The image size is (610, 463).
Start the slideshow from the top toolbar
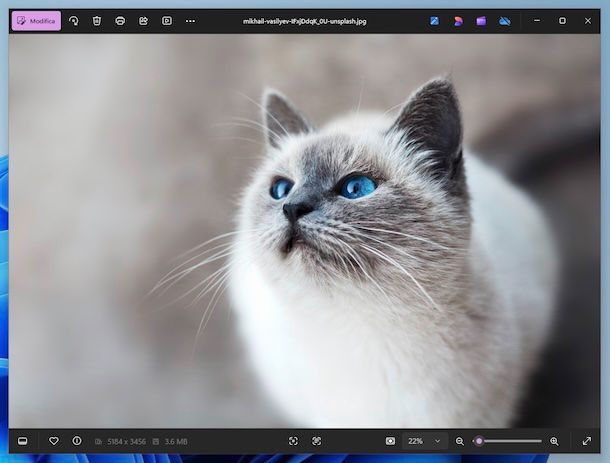click(x=166, y=21)
